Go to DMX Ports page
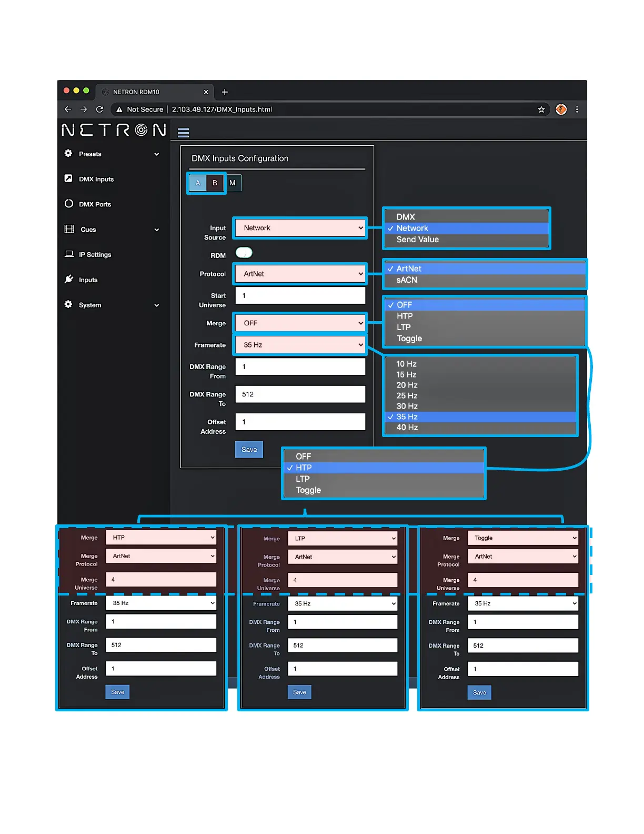 click(x=95, y=204)
